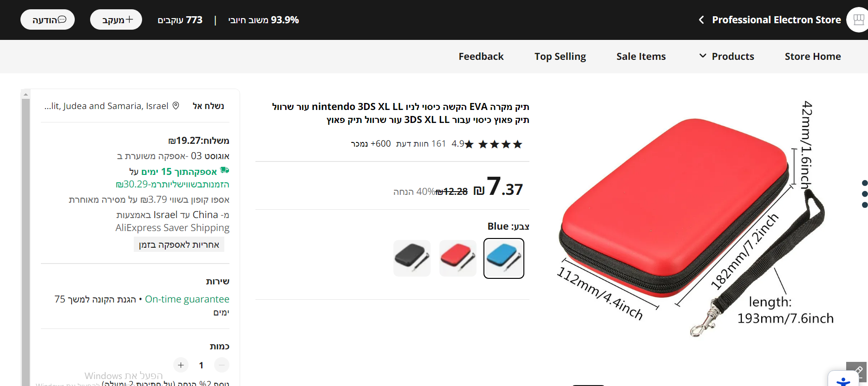Click the message button with chat bubble
Image resolution: width=868 pixels, height=386 pixels.
[x=47, y=19]
